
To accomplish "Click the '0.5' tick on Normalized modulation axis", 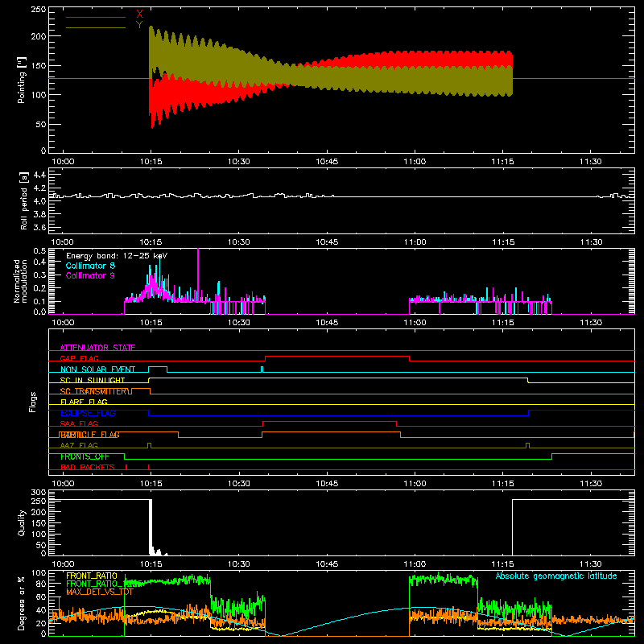I will pyautogui.click(x=39, y=250).
